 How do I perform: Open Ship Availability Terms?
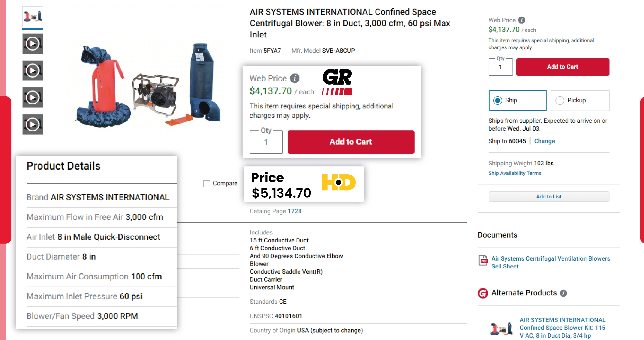[515, 173]
